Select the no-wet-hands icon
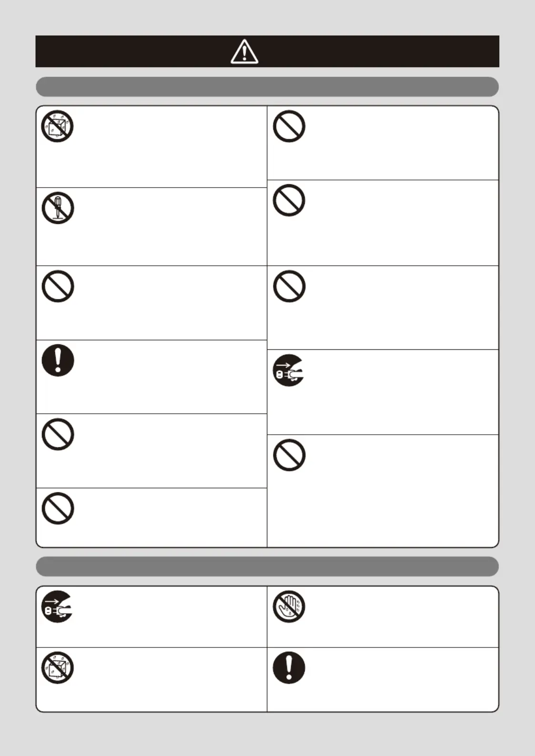This screenshot has height=756, width=535. (289, 607)
